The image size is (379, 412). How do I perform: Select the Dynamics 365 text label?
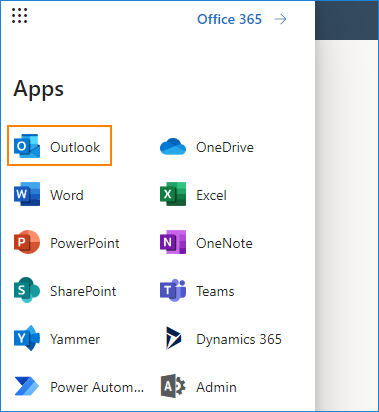(239, 339)
